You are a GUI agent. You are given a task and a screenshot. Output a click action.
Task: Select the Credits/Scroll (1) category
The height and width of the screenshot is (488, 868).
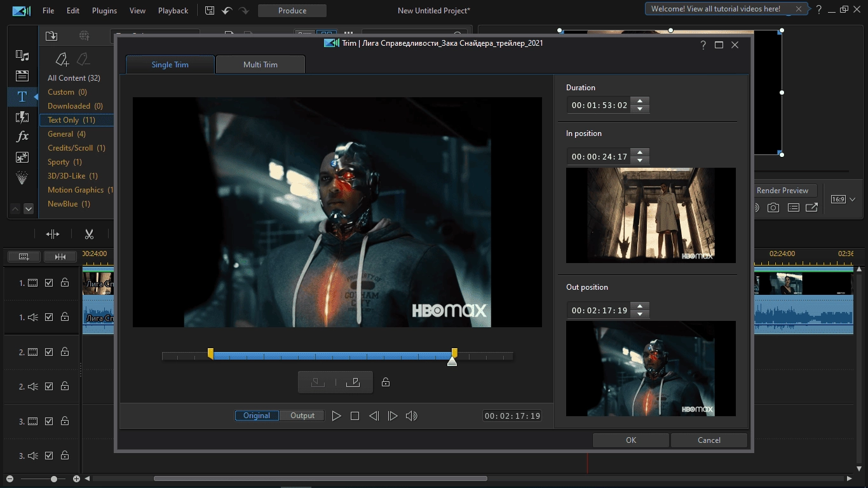(76, 148)
